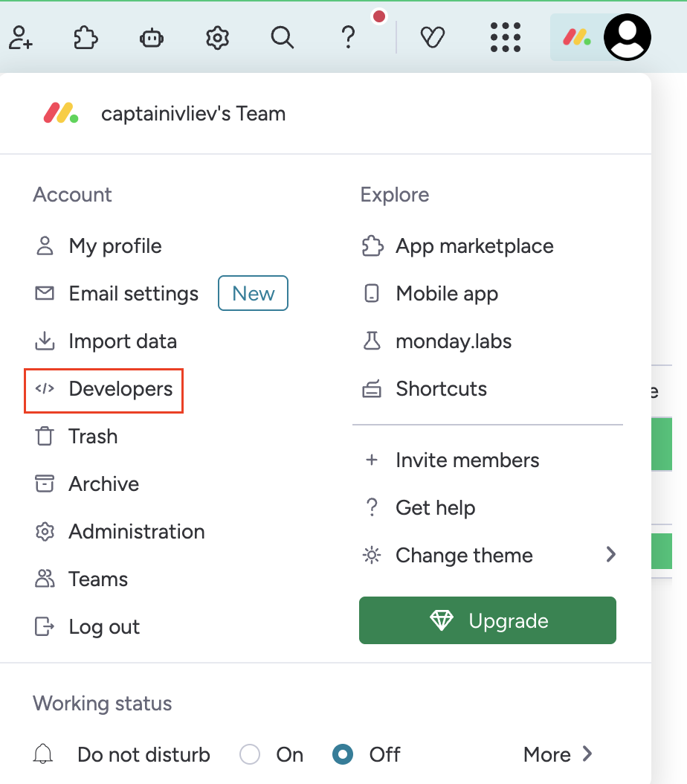The image size is (687, 784).
Task: Open the help question mark in top bar
Action: (348, 37)
